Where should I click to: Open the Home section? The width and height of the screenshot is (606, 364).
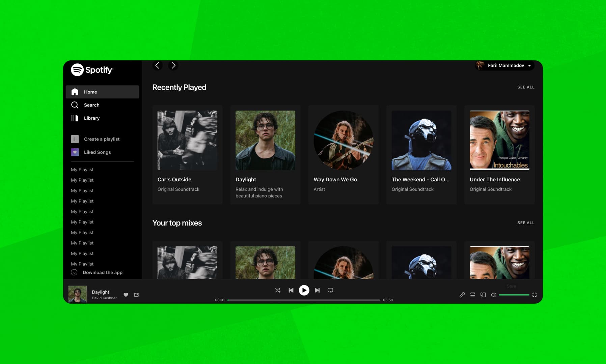point(102,92)
